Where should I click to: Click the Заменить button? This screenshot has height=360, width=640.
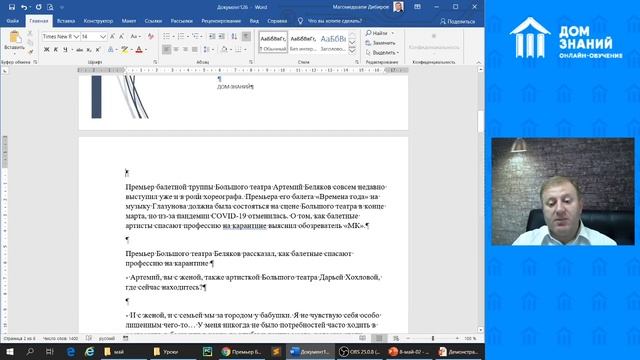(380, 43)
